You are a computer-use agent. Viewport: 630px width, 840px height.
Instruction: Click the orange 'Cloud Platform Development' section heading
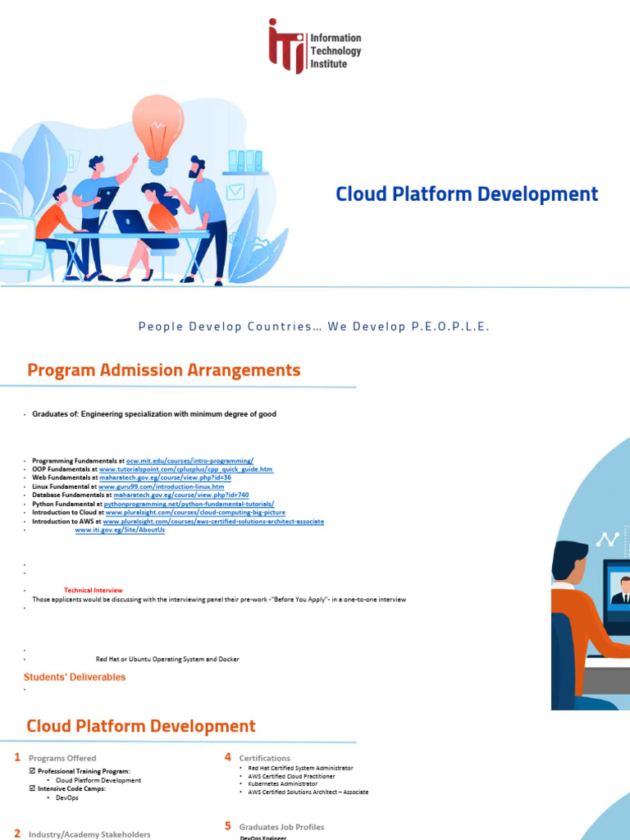click(x=141, y=727)
